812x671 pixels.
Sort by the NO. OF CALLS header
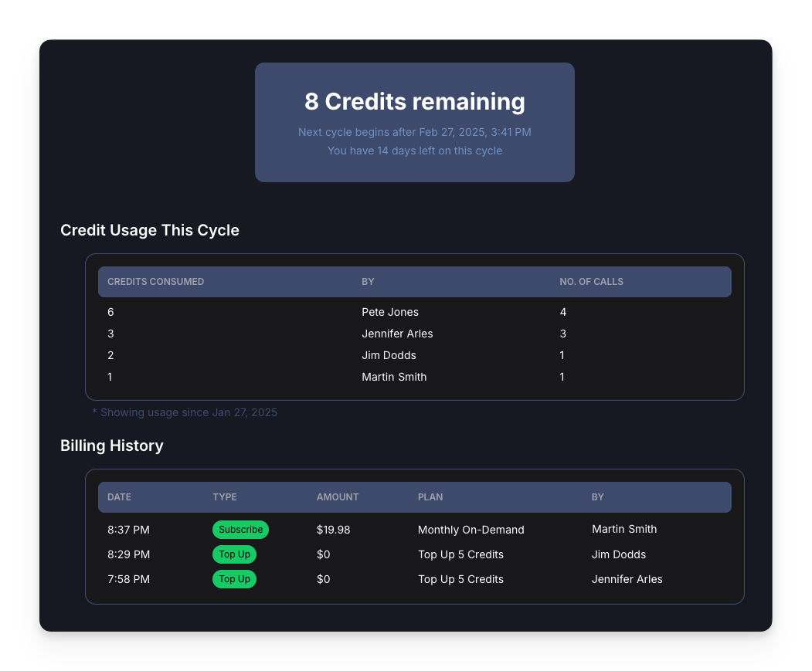pos(591,282)
